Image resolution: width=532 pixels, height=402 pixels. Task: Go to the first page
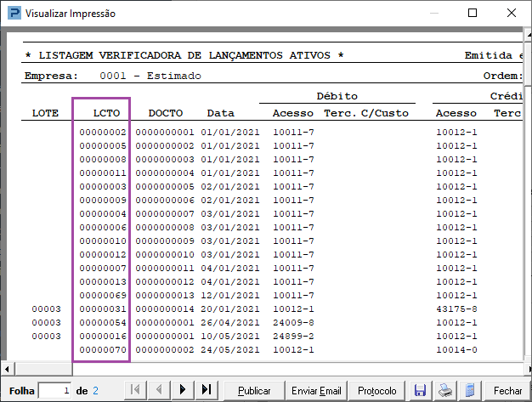pos(135,390)
